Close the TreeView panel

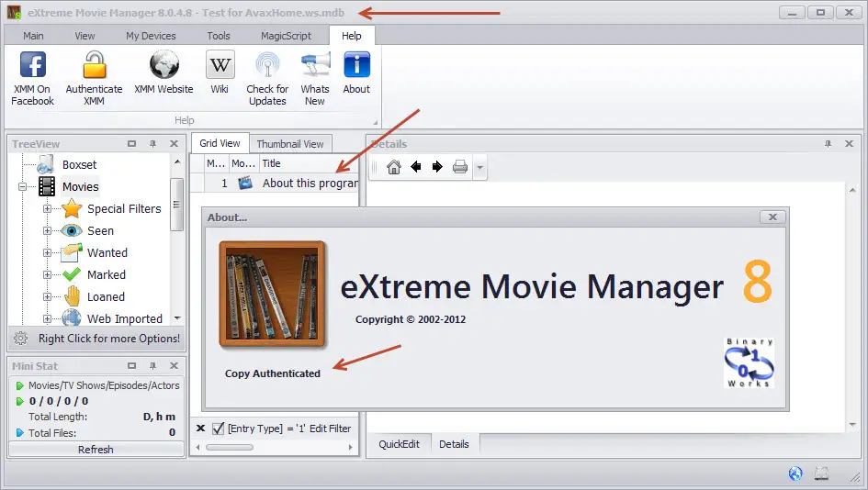(x=174, y=144)
